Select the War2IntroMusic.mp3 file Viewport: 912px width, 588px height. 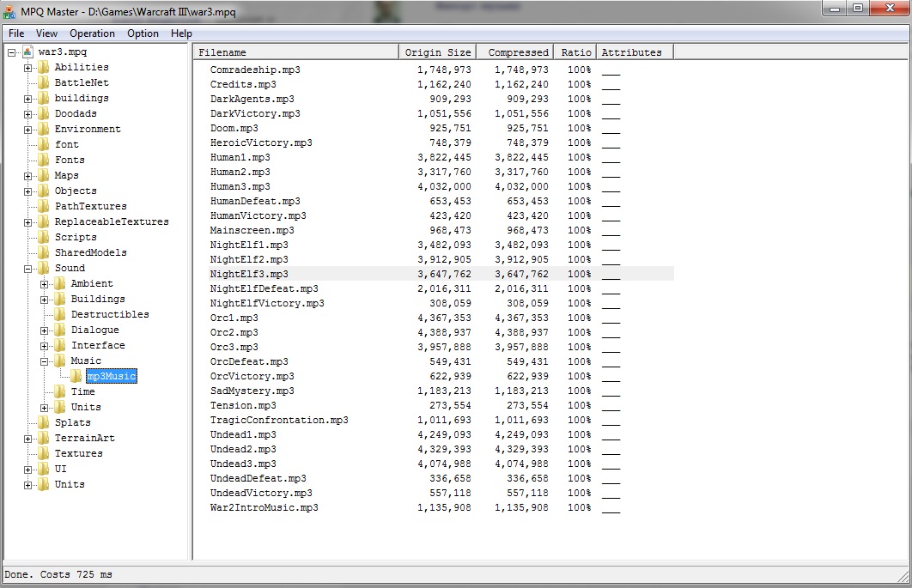coord(264,507)
